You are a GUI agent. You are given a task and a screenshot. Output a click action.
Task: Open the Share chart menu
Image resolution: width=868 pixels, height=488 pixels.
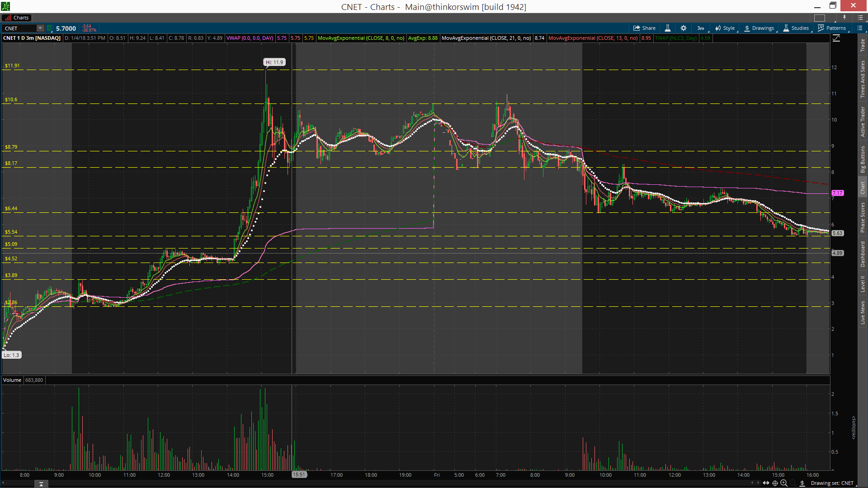click(x=644, y=28)
